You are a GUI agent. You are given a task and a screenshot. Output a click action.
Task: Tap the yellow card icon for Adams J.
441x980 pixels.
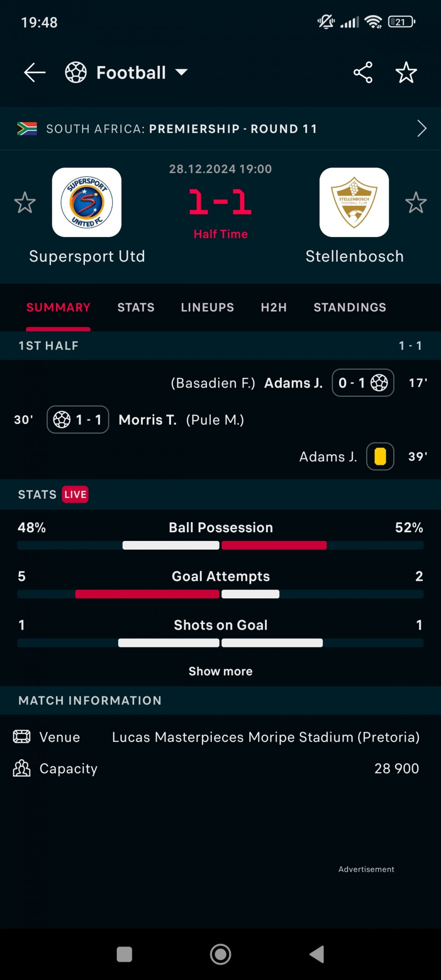380,456
